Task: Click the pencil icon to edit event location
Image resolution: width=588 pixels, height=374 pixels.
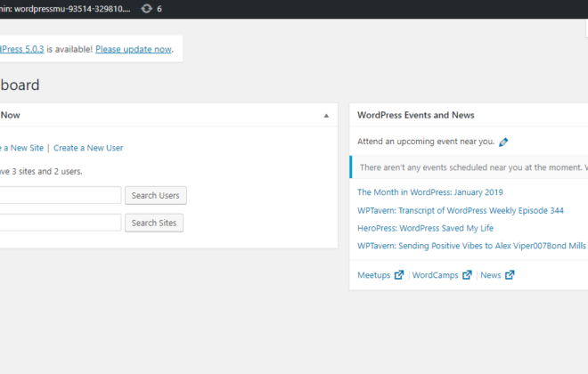Action: coord(503,142)
